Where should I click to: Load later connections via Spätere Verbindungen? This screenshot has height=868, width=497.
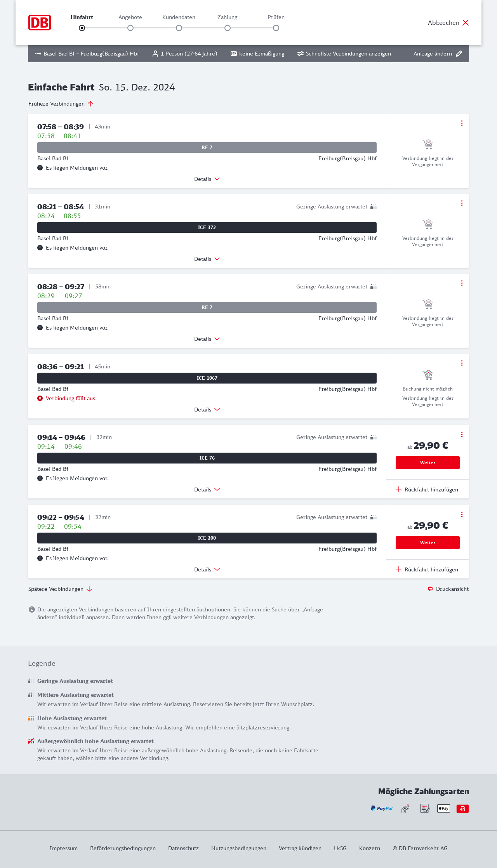point(60,589)
